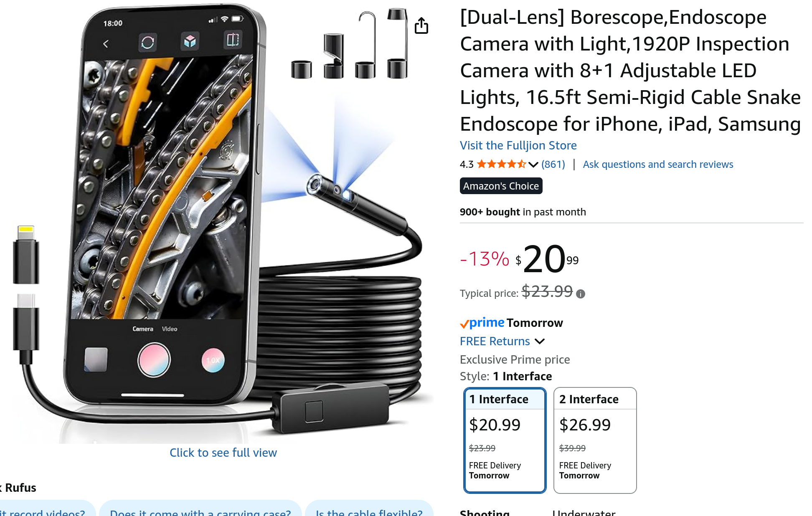Visit the Fulljion Store link
This screenshot has height=516, width=812.
[x=518, y=145]
